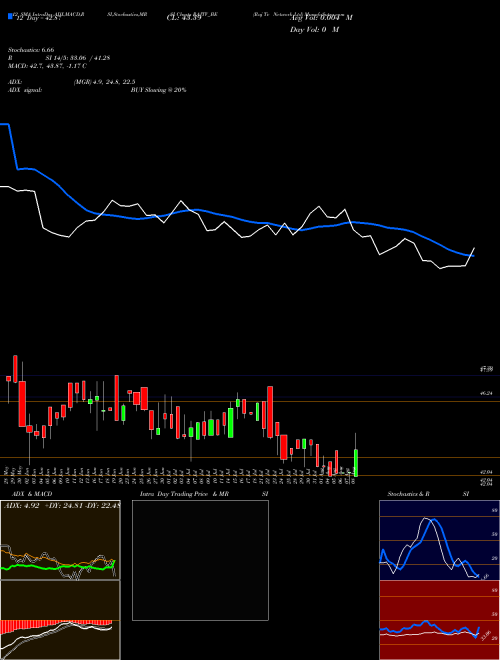Click the ADX (MGR) 4.9, 24.8, 22.5 line
The image size is (500, 660).
click(72, 82)
